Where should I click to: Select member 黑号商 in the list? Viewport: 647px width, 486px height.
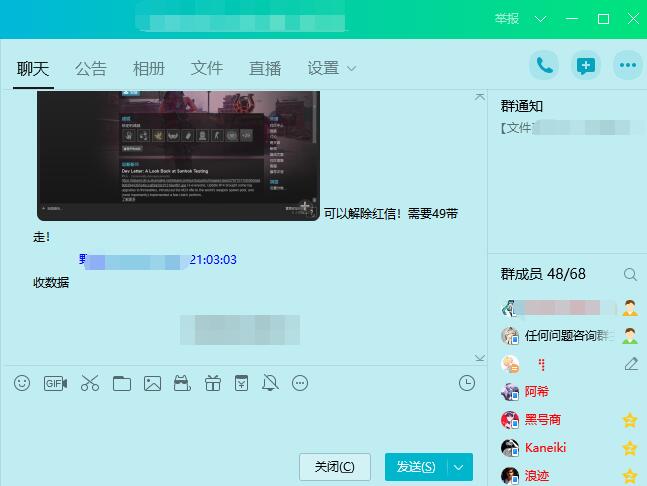569,420
